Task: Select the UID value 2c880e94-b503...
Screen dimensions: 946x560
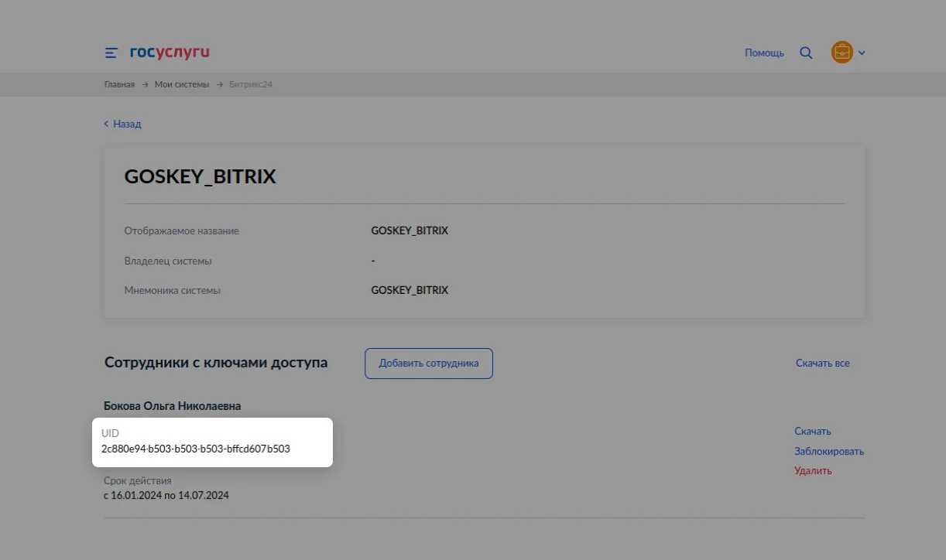Action: tap(196, 449)
